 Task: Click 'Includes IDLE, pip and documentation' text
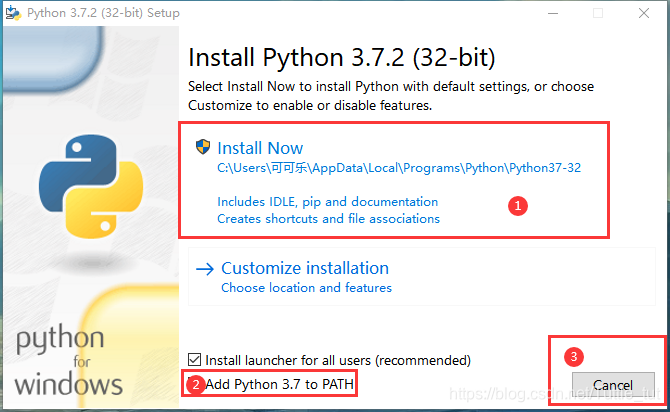(x=328, y=202)
